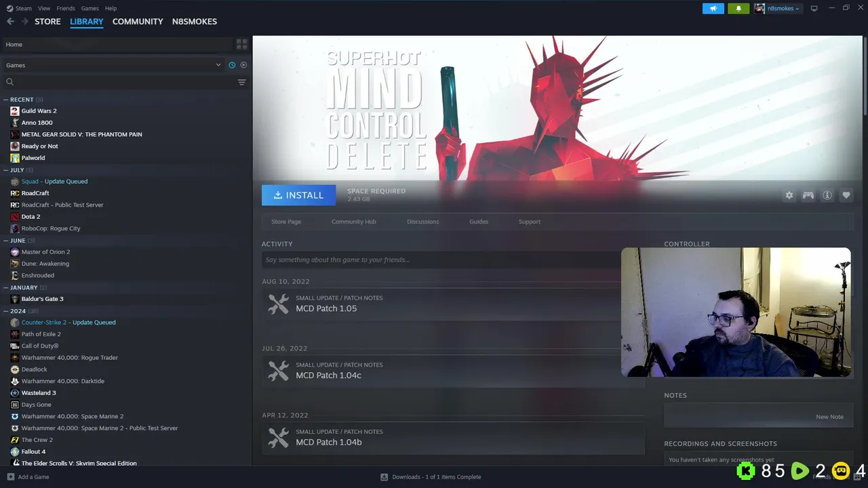The width and height of the screenshot is (868, 488).
Task: Click the blue INSTALL button
Action: [x=298, y=195]
